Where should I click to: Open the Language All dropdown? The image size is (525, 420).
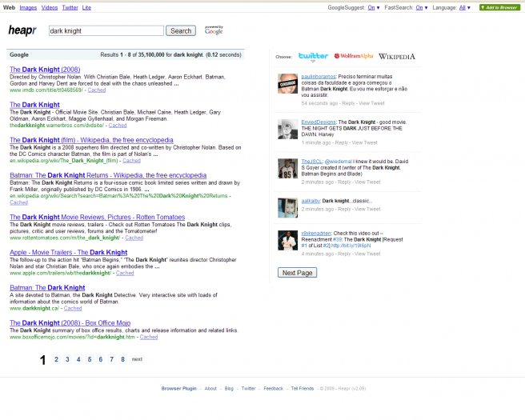[465, 7]
